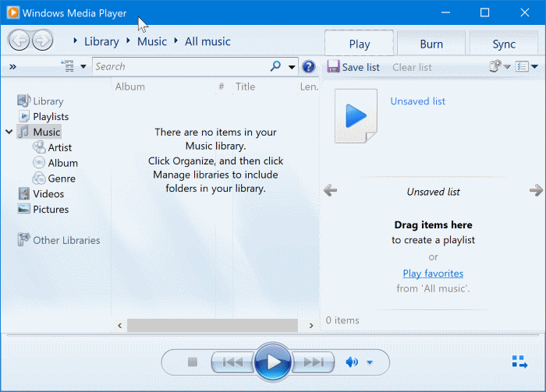Click Library in the breadcrumb
546x392 pixels.
coord(101,41)
